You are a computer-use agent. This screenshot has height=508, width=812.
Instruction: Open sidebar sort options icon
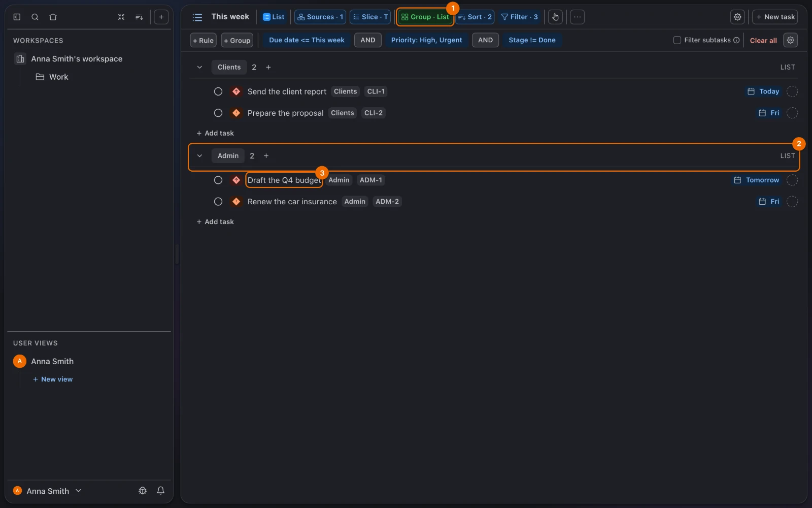coord(139,17)
